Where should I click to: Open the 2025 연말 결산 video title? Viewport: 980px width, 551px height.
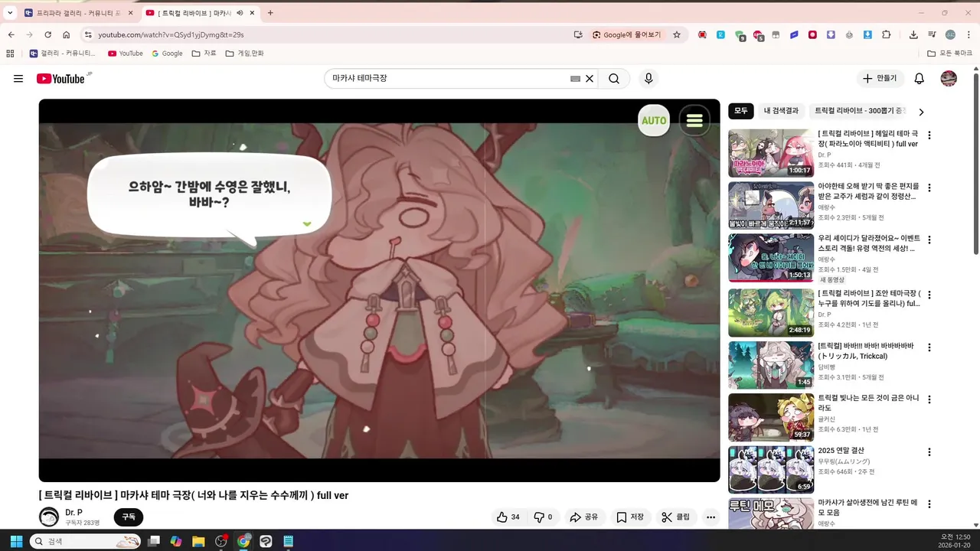click(841, 451)
